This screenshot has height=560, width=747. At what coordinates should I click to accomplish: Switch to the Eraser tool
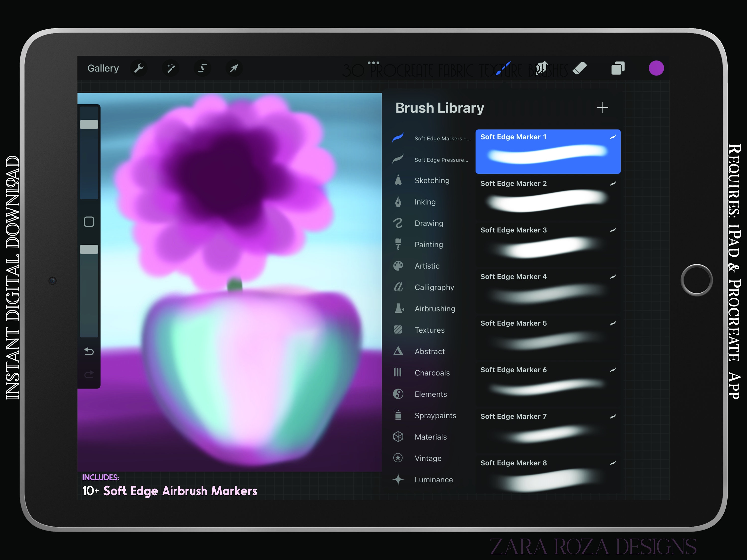[579, 68]
